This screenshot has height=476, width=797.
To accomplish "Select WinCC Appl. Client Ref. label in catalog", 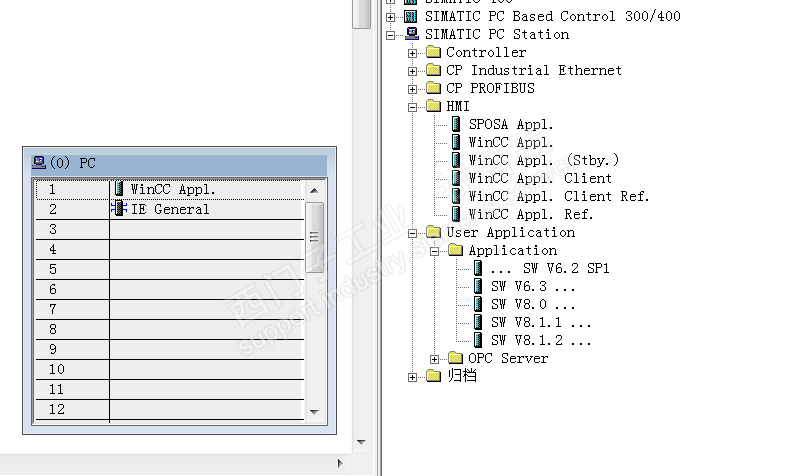I will [x=559, y=196].
